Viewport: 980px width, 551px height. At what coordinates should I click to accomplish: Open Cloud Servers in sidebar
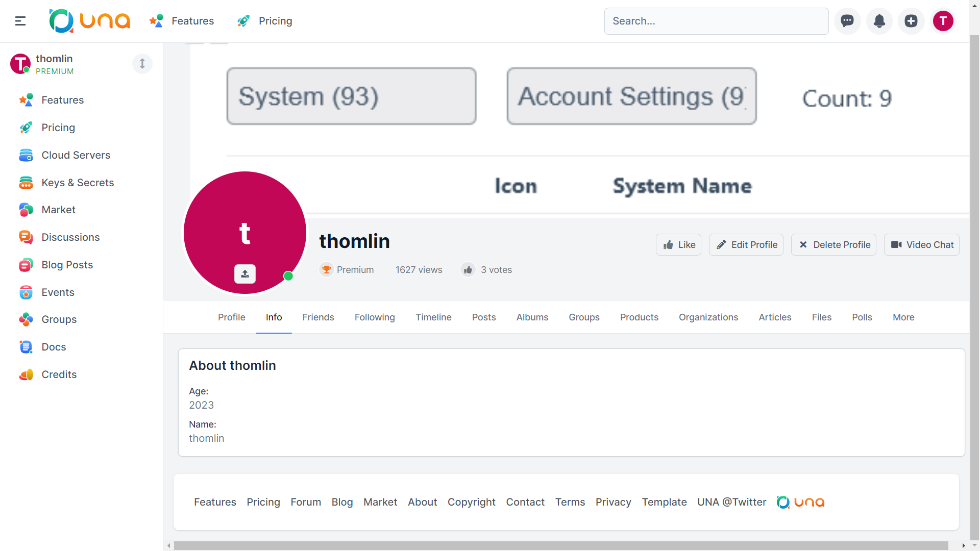click(76, 155)
